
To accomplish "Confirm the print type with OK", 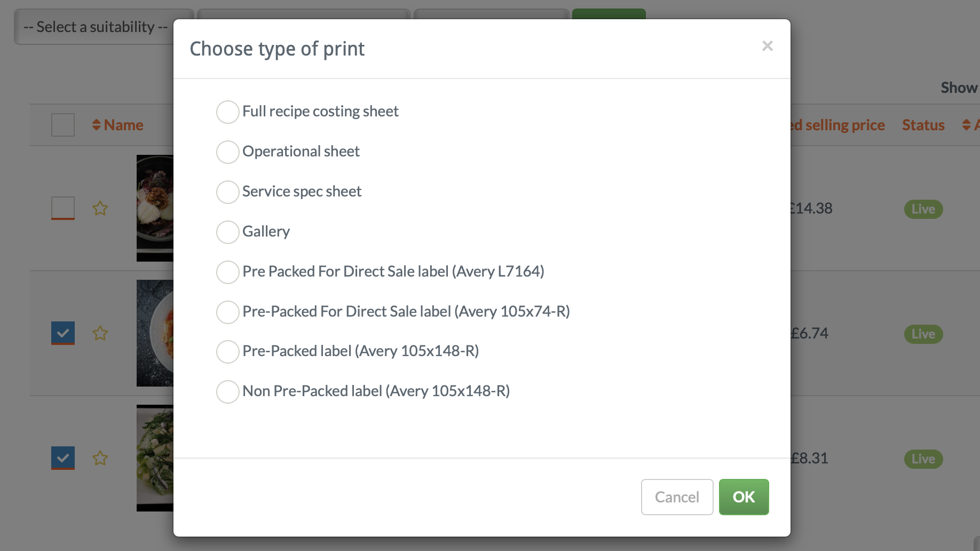I will [744, 497].
